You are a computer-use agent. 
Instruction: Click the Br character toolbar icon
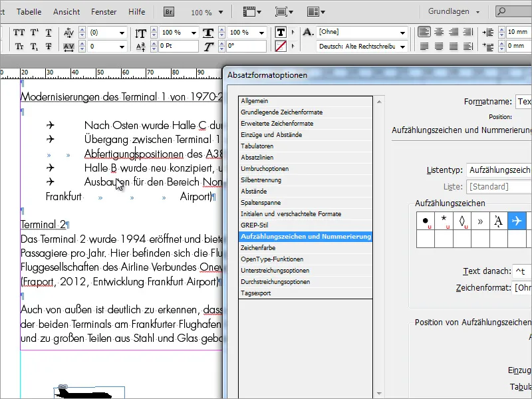(x=168, y=11)
